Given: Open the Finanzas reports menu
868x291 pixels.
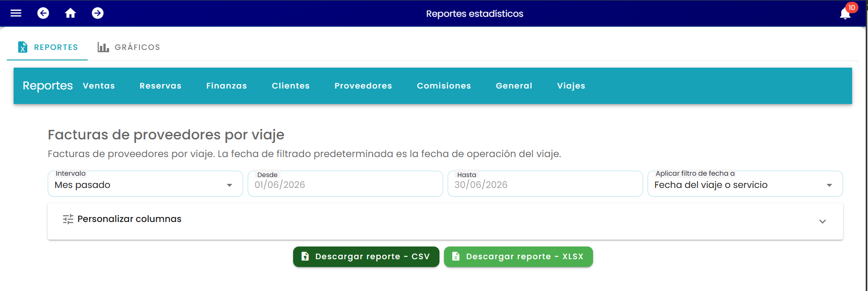Looking at the screenshot, I should point(226,86).
